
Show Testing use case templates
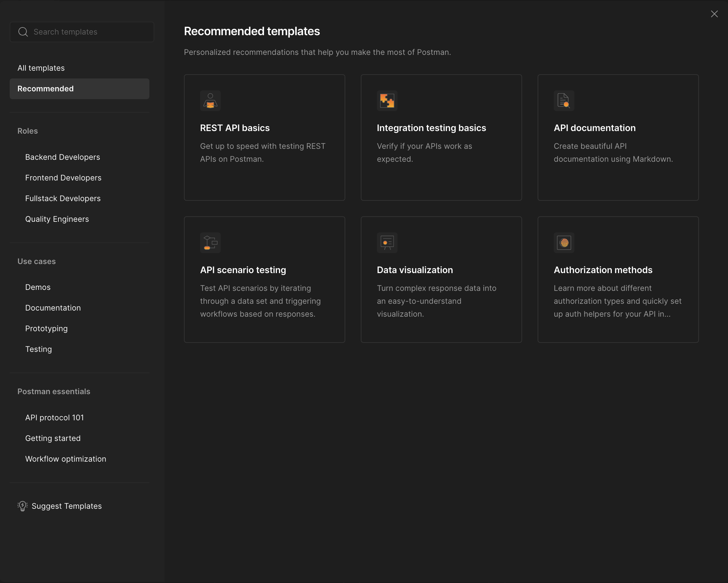38,349
